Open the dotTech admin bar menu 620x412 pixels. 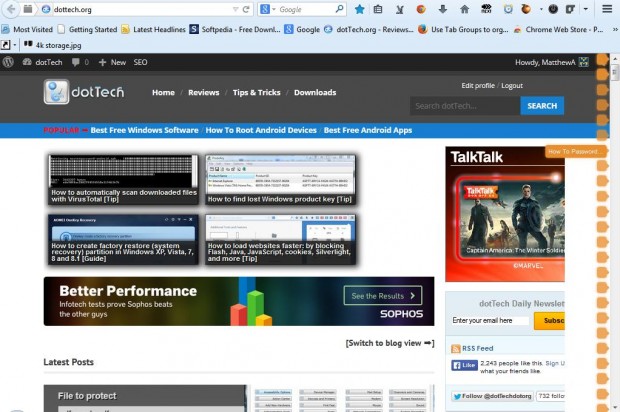click(x=43, y=62)
